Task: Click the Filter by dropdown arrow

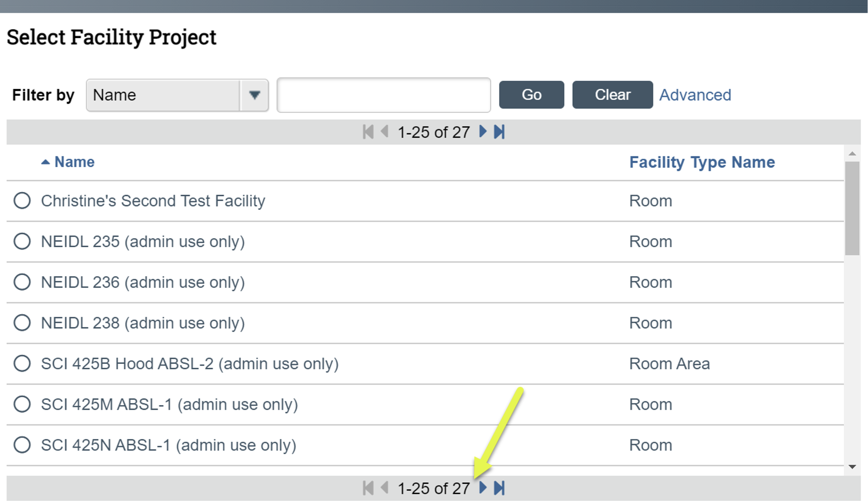Action: click(254, 95)
